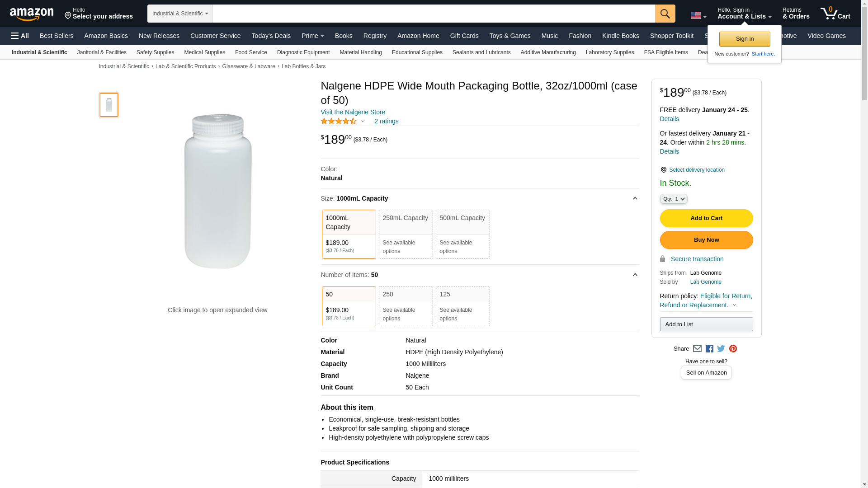
Task: Click the Amazon logo
Action: (32, 14)
